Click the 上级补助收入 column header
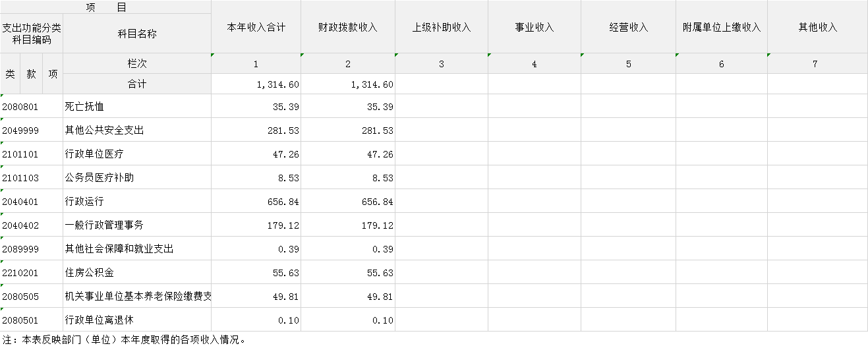Image resolution: width=868 pixels, height=348 pixels. [441, 28]
